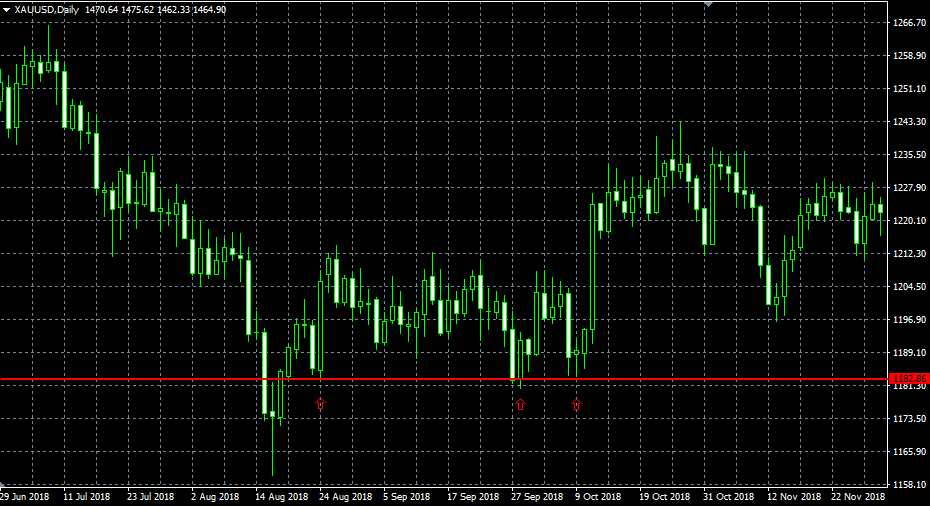Click the low price value 1462.33

[x=173, y=10]
